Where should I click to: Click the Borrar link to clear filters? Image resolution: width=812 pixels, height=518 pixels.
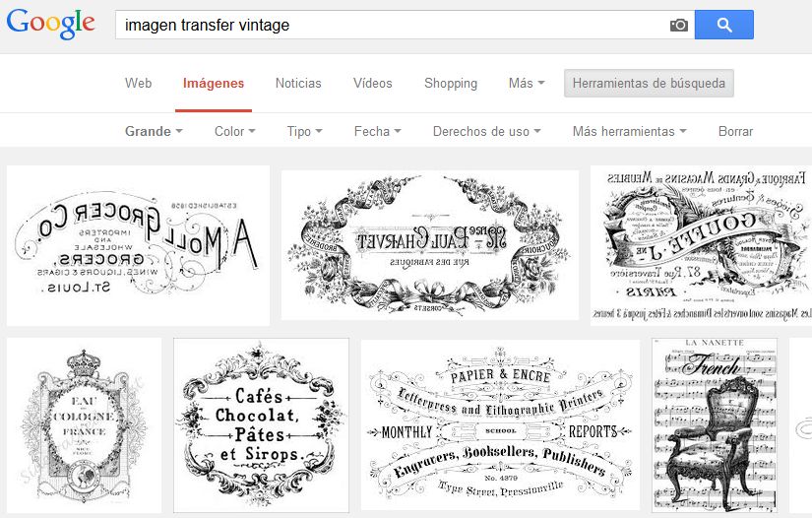735,131
